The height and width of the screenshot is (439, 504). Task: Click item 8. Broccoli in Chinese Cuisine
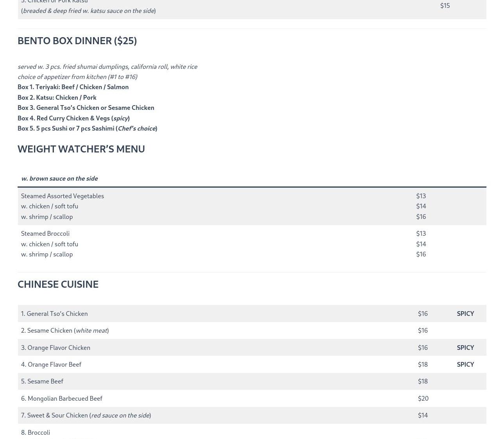(36, 432)
